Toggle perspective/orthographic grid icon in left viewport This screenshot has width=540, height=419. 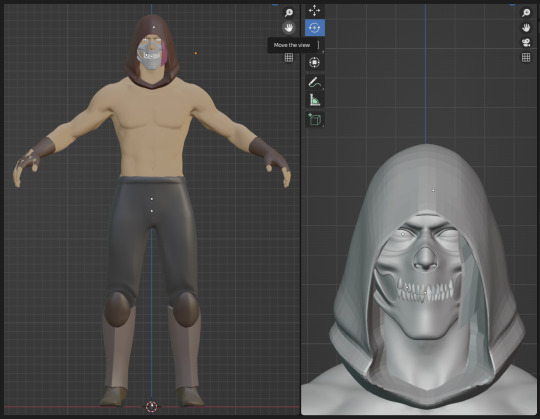[289, 58]
